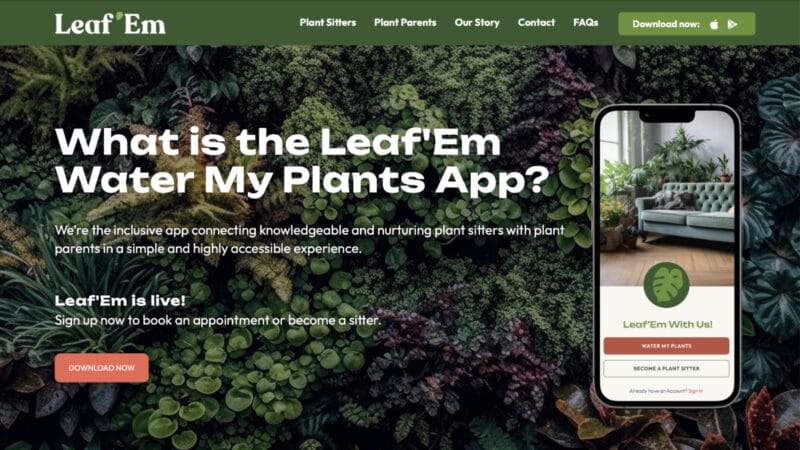The height and width of the screenshot is (450, 800).
Task: Click the Apple App Store icon
Action: 714,24
